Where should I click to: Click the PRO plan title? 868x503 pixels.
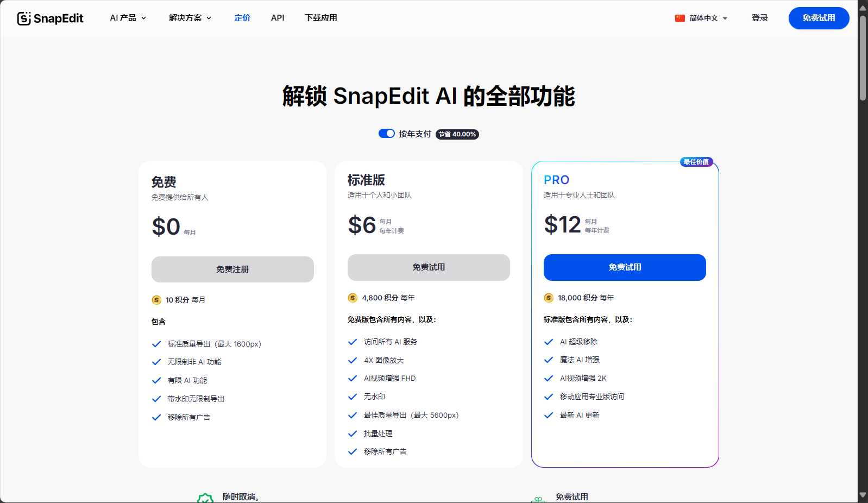point(557,180)
